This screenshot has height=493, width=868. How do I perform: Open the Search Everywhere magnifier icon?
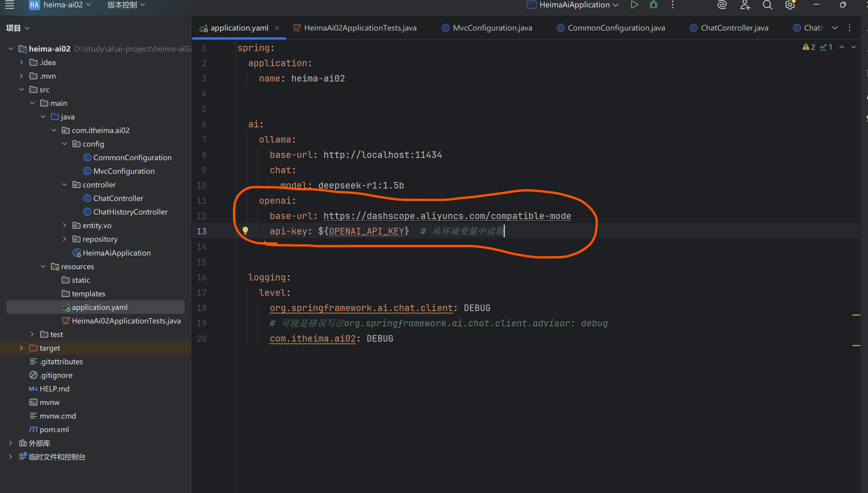coord(768,5)
